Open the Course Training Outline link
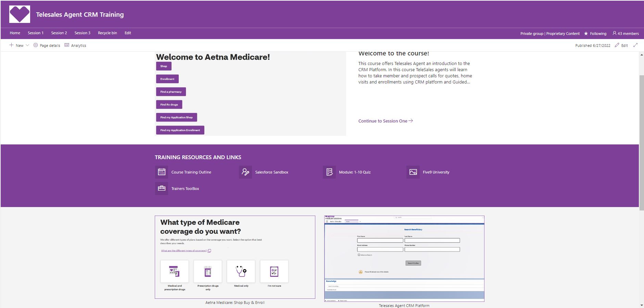Viewport: 644px width, 308px height. [x=191, y=172]
